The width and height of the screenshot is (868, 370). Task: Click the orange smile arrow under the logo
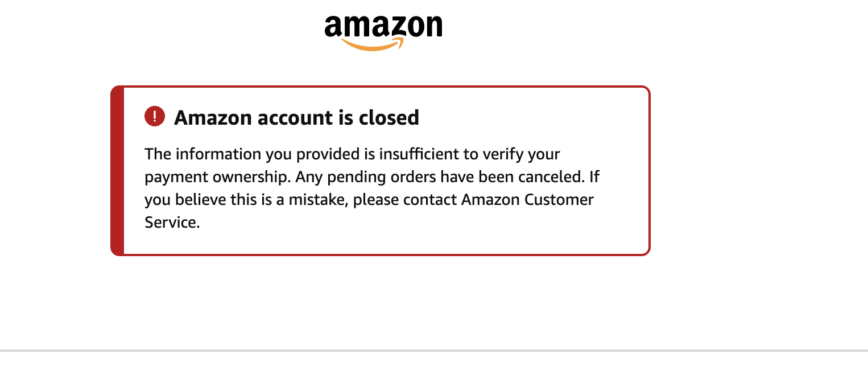tap(373, 46)
